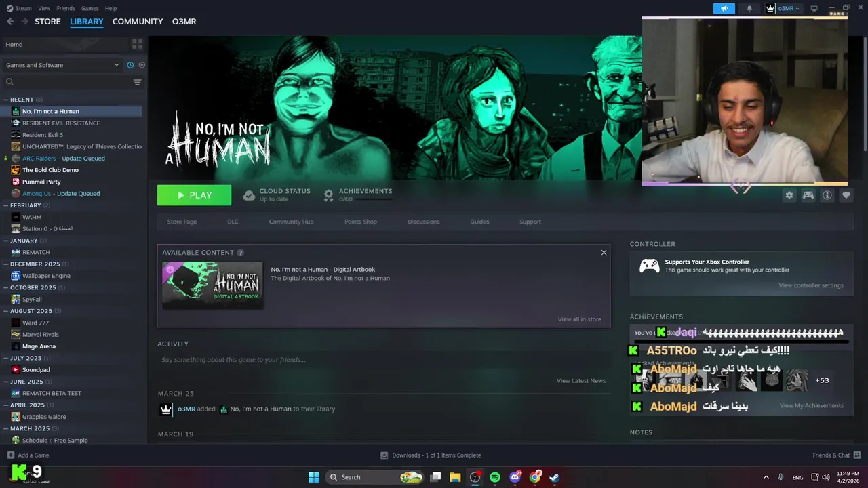
Task: Click the library search field
Action: click(x=68, y=82)
